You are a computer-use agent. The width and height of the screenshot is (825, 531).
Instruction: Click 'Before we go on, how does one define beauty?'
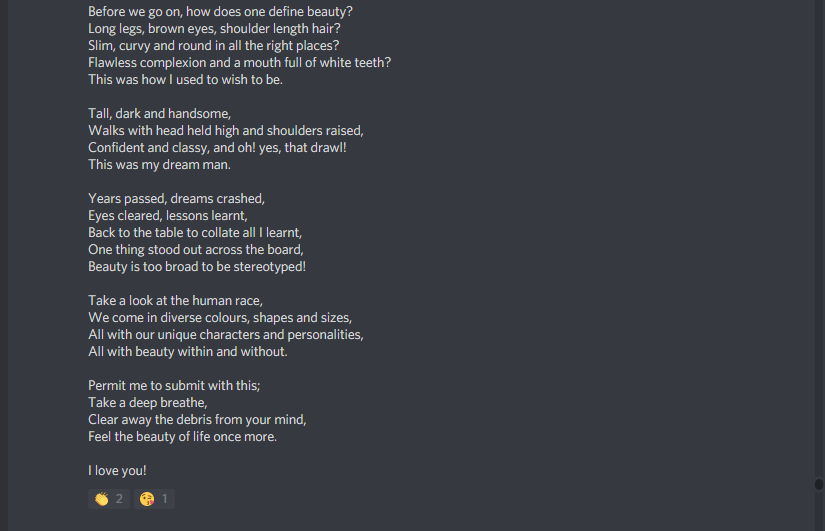coord(220,11)
